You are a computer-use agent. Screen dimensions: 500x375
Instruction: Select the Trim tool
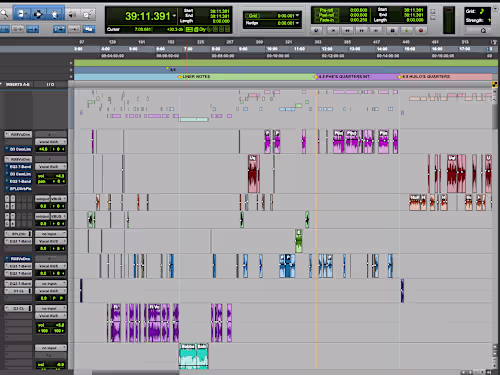pos(22,14)
